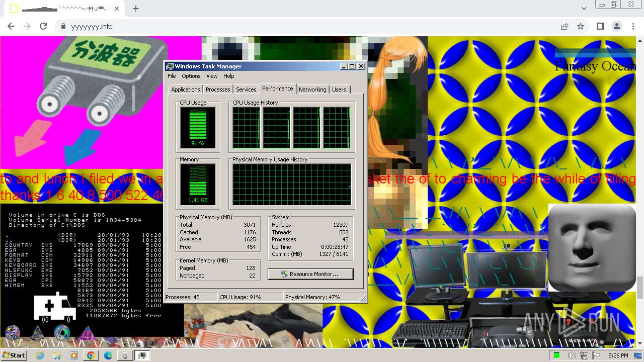Click status bar CPU Usage: 91%
The width and height of the screenshot is (644, 362).
[x=251, y=297]
